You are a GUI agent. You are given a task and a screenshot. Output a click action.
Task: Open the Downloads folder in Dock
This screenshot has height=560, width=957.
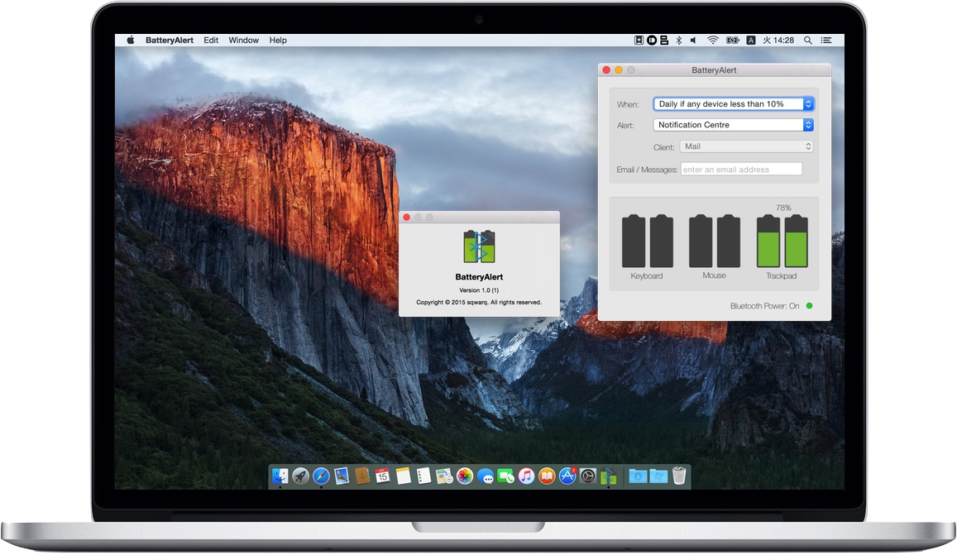(x=638, y=476)
